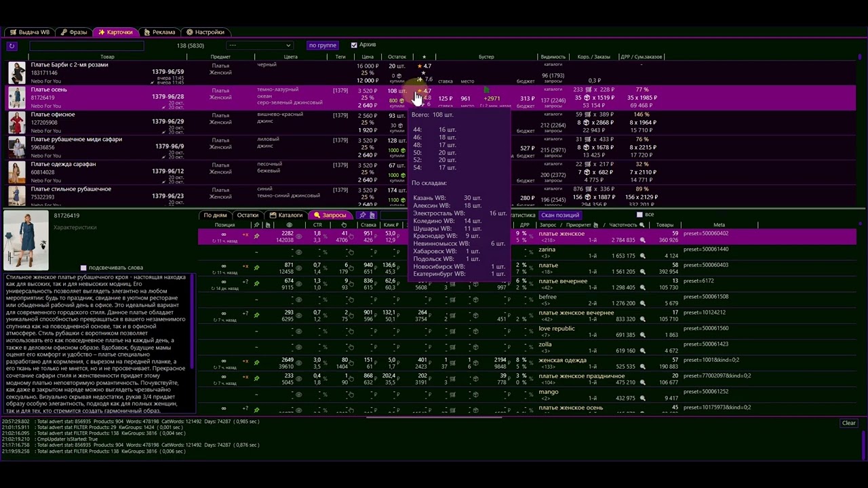Open the Настройки tab
Screen dimensions: 868x488
point(205,32)
